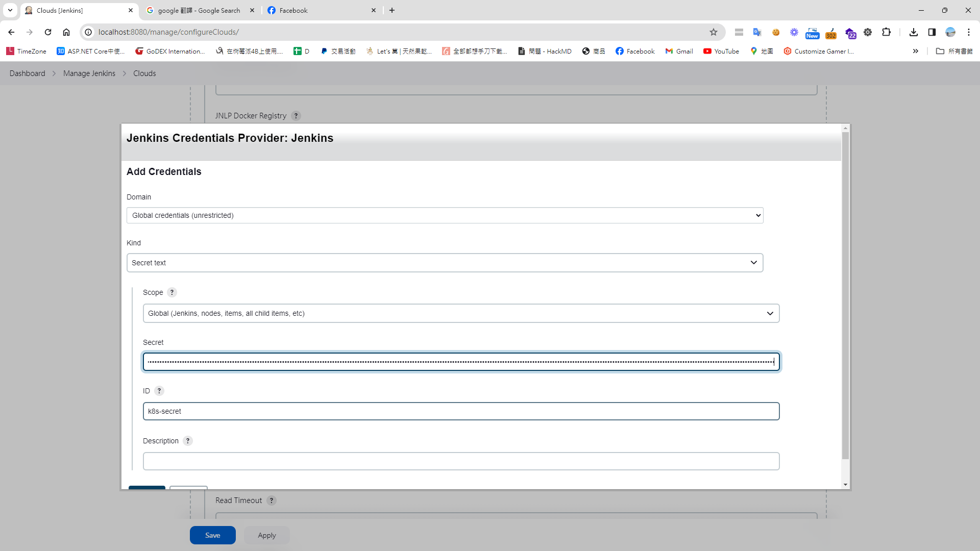This screenshot has height=551, width=980.
Task: Click the Save button
Action: pyautogui.click(x=212, y=535)
